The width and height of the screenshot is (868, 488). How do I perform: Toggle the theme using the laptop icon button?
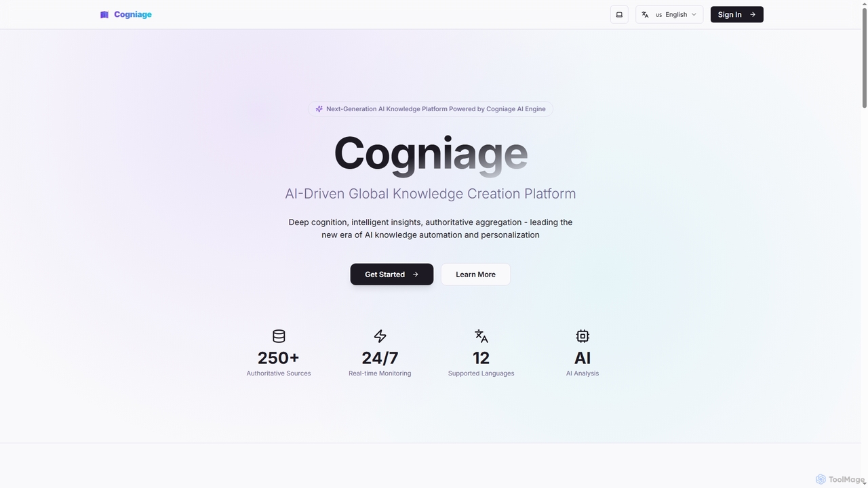click(619, 14)
